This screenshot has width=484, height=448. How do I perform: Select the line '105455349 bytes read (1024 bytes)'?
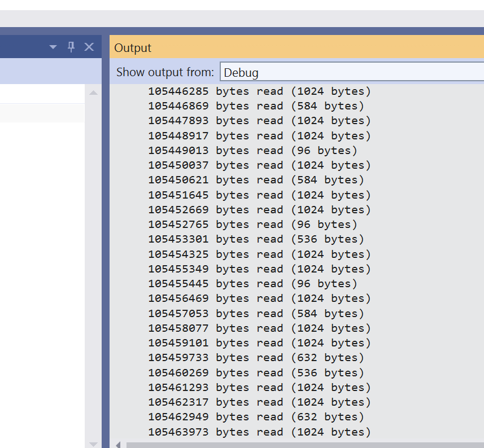[259, 269]
